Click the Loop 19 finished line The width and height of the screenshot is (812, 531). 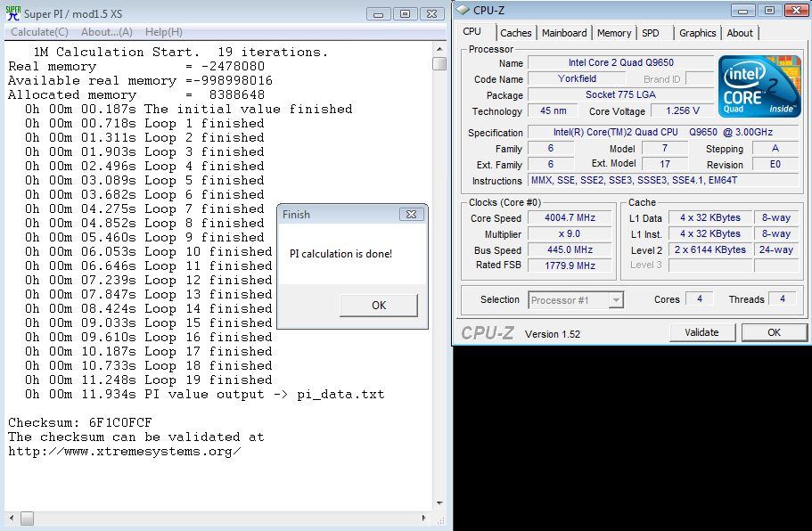(x=149, y=380)
